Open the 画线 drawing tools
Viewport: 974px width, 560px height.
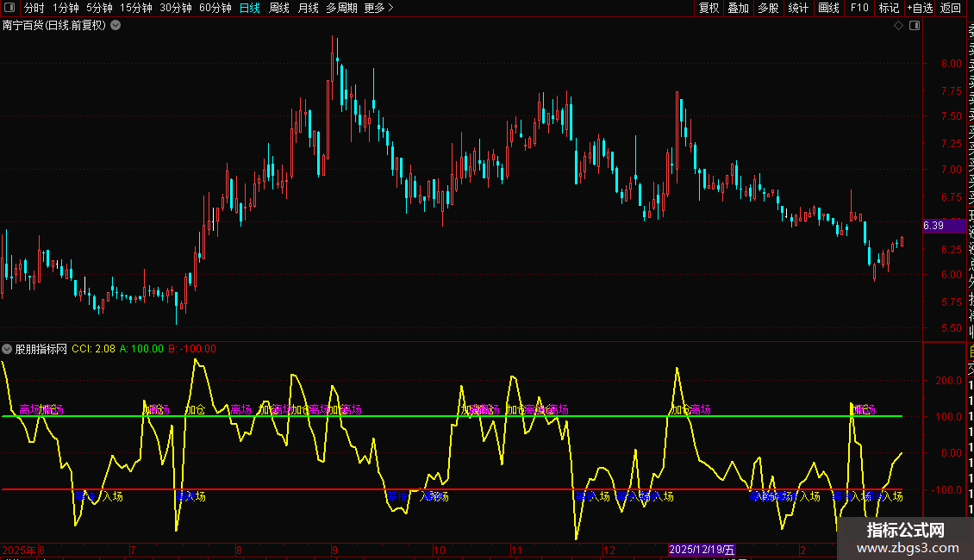pos(828,8)
